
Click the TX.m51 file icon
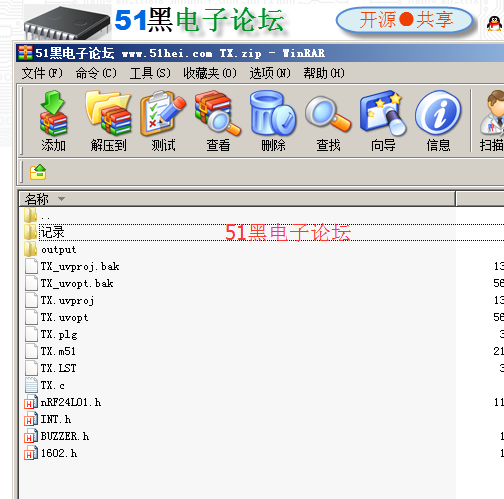[x=31, y=351]
